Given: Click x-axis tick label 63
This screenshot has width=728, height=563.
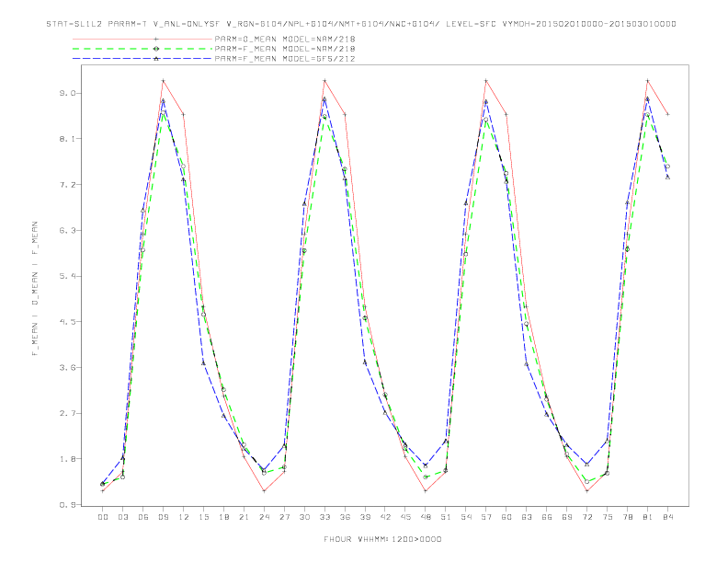Looking at the screenshot, I should point(527,517).
